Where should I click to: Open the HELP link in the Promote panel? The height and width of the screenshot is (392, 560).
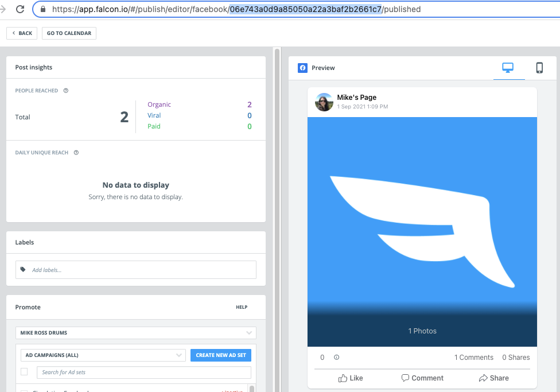coord(242,307)
